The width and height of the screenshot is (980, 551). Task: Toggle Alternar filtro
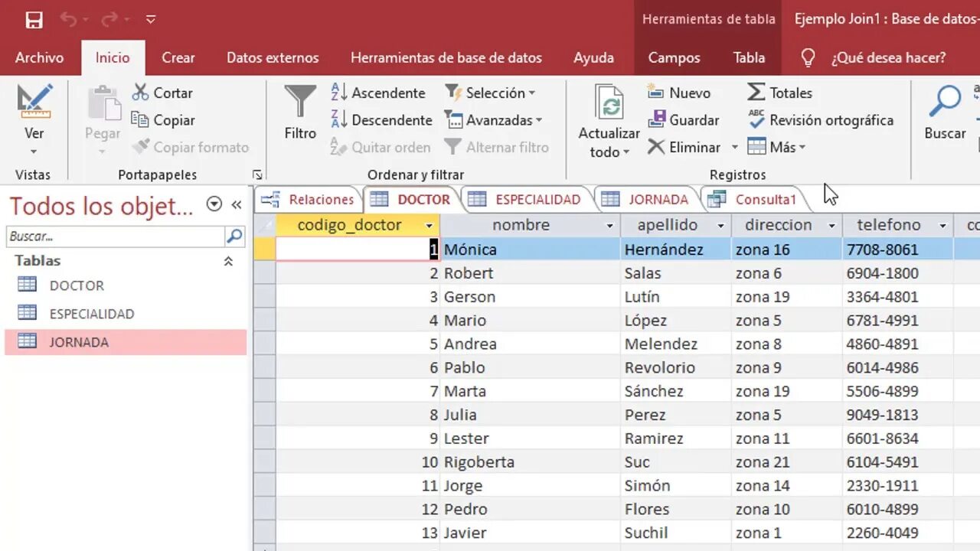coord(497,147)
